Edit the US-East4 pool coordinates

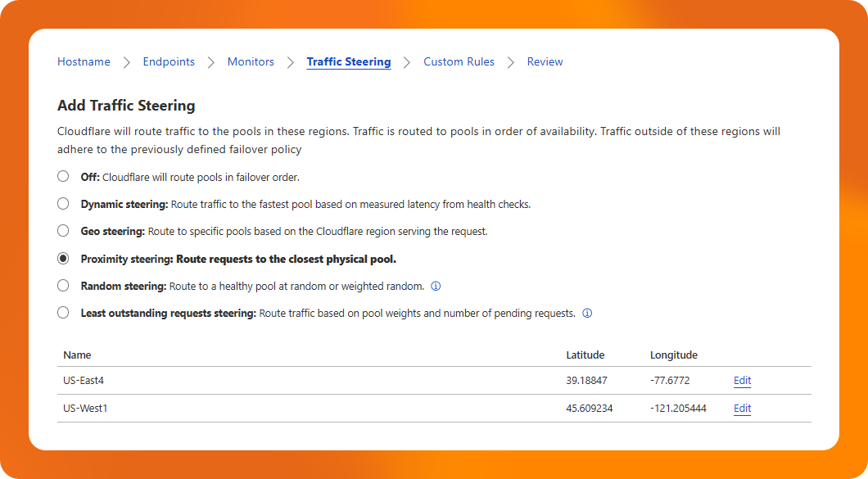coord(743,381)
